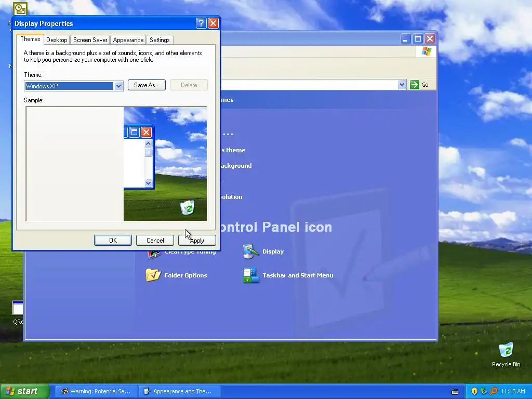Click the Windows flag logo in Control Panel window
This screenshot has width=532, height=399.
427,51
